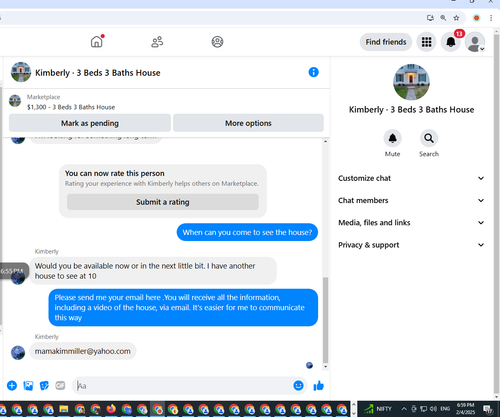Open the $1,300 - 3 Beds 3 Baths House listing
Viewport: 500px width, 417px height.
tap(71, 107)
